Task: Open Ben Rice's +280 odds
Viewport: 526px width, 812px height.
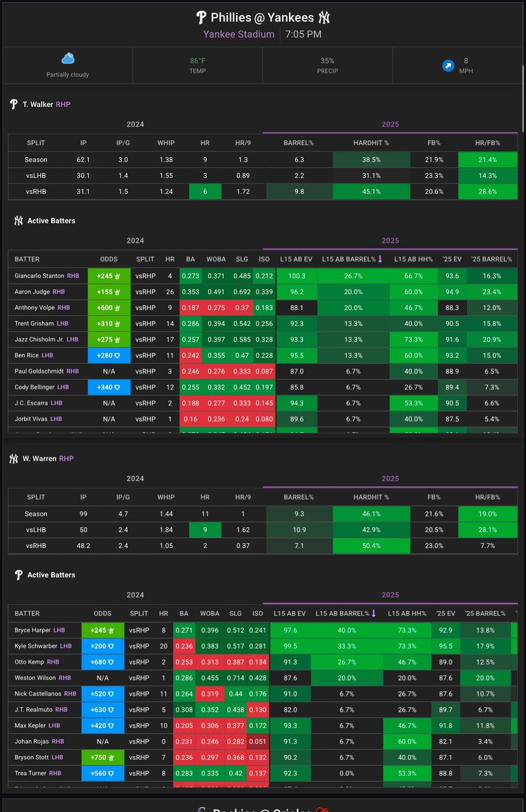Action: pyautogui.click(x=108, y=355)
